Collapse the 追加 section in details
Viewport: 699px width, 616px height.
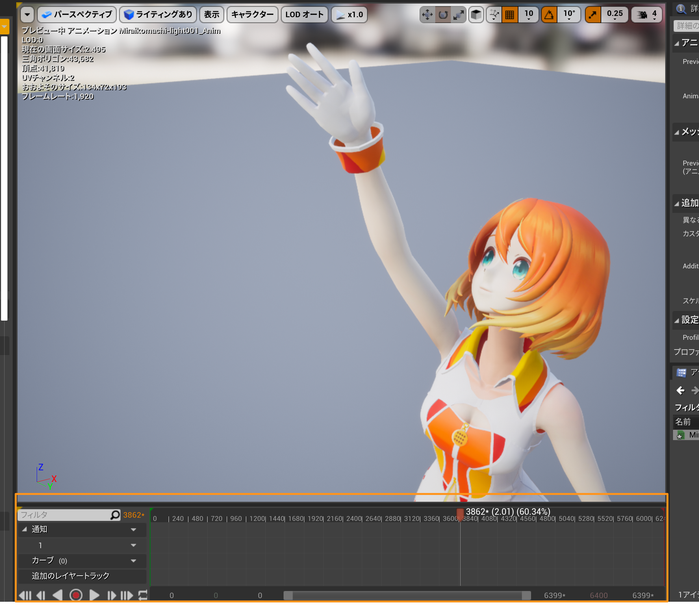677,203
